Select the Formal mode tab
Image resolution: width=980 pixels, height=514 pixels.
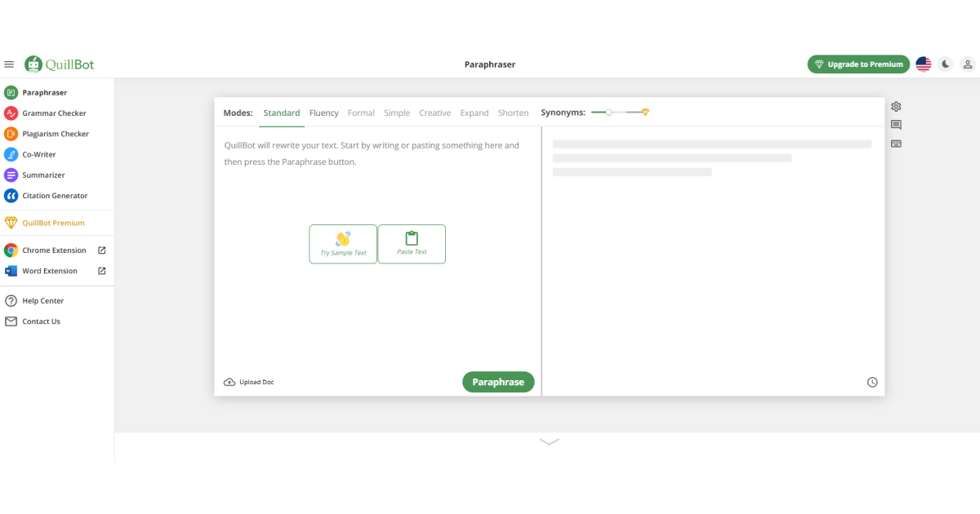(x=361, y=113)
